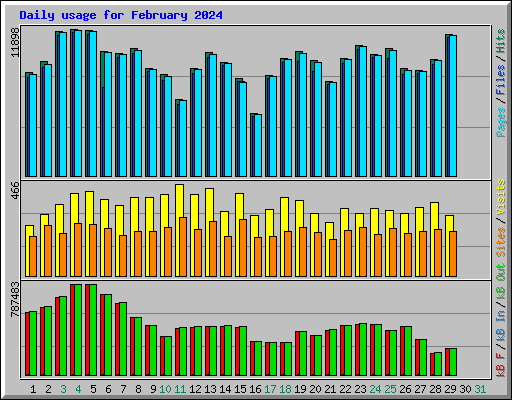Viewport: 512px width, 400px height.
Task: Click the cyan 'Pages' legend label
Action: tap(501, 122)
